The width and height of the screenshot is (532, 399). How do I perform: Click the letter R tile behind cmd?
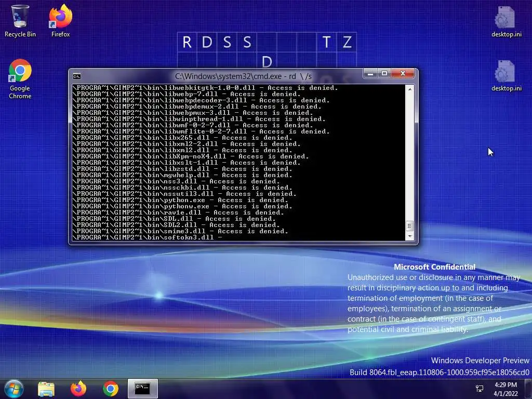[187, 42]
